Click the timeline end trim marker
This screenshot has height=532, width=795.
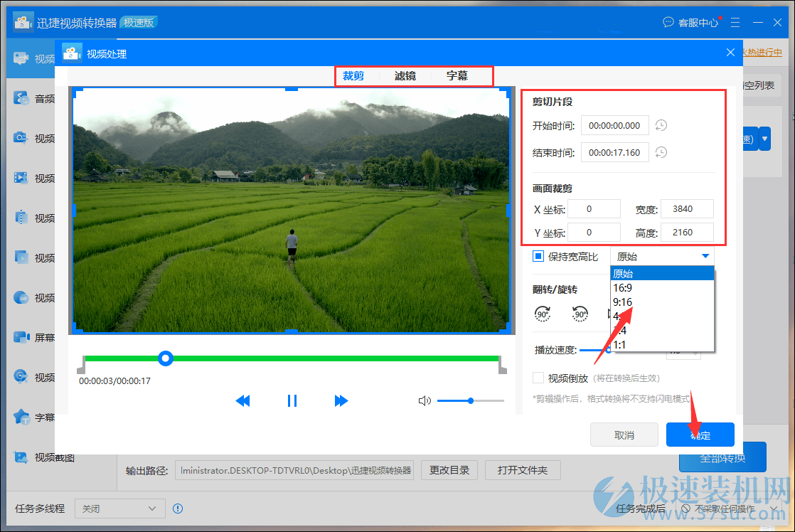[x=503, y=365]
